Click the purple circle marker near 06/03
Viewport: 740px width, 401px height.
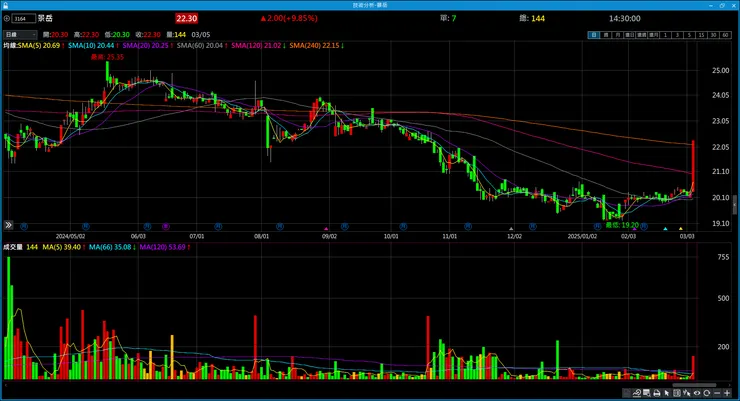(166, 226)
